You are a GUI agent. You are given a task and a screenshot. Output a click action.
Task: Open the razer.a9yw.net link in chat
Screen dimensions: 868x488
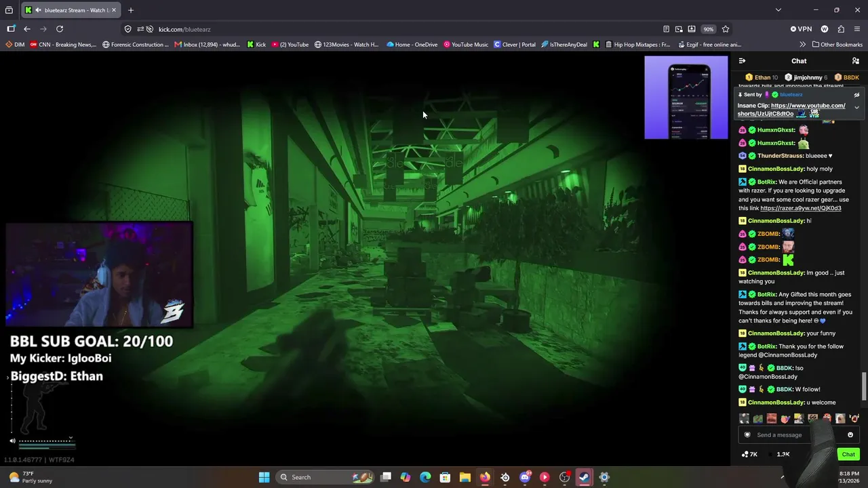800,208
